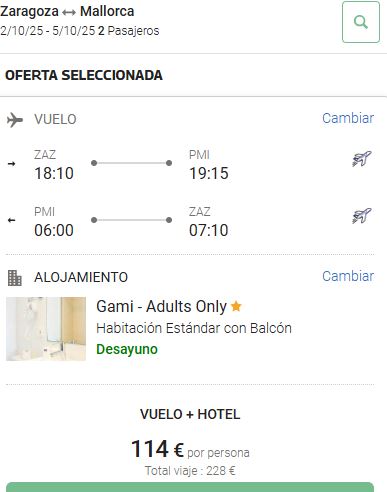Click the airline plane icon for outbound flight
This screenshot has height=492, width=387.
coord(362,159)
